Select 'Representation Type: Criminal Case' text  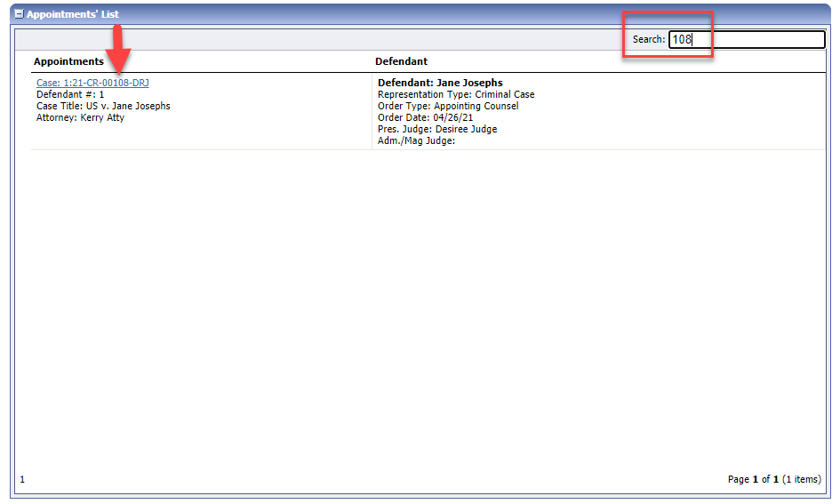pyautogui.click(x=456, y=94)
